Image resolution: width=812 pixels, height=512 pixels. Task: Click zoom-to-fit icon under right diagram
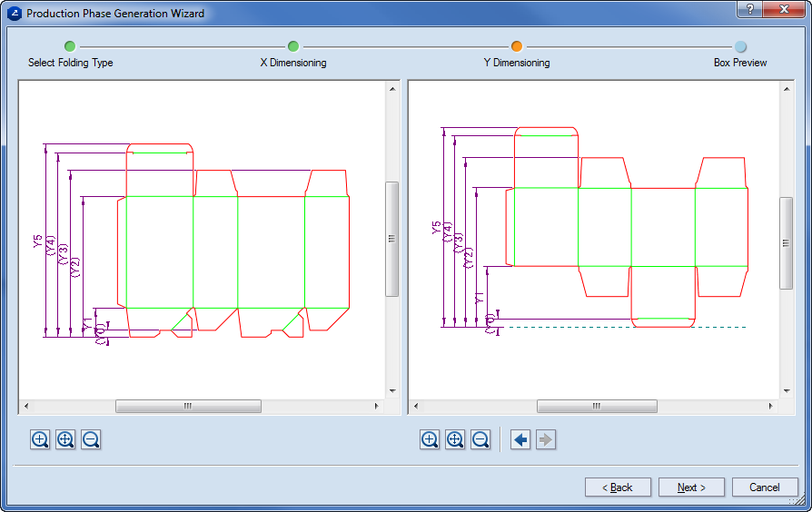[455, 440]
